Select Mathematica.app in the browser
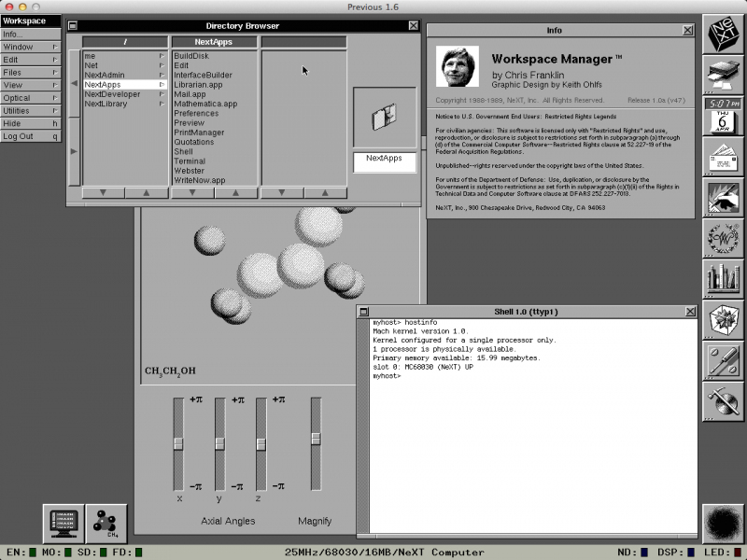This screenshot has height=560, width=747. click(205, 105)
